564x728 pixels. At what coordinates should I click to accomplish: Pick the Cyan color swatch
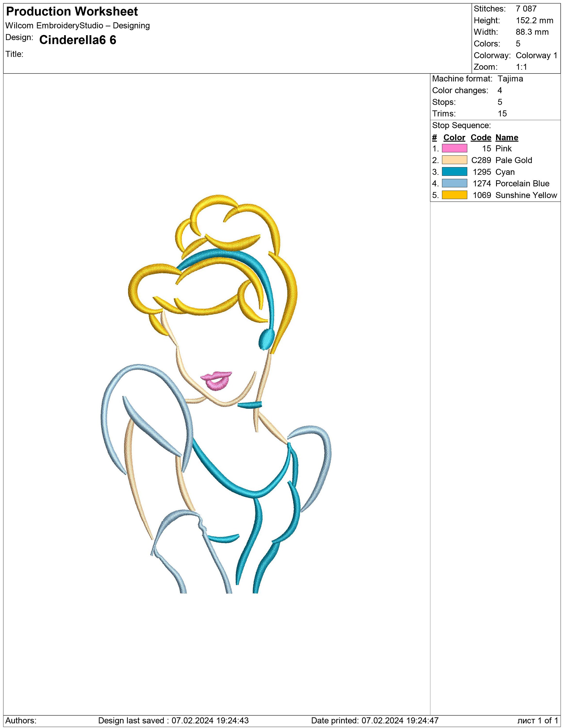click(x=454, y=172)
